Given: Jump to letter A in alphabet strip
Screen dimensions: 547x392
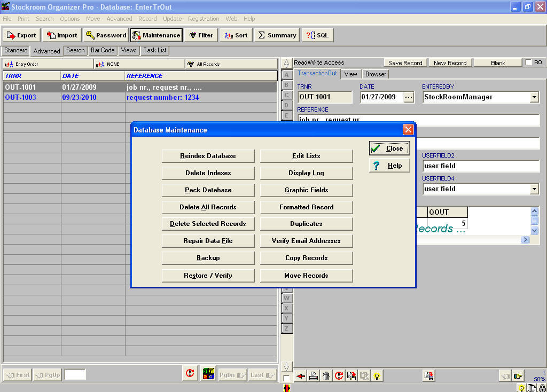Looking at the screenshot, I should [x=286, y=75].
